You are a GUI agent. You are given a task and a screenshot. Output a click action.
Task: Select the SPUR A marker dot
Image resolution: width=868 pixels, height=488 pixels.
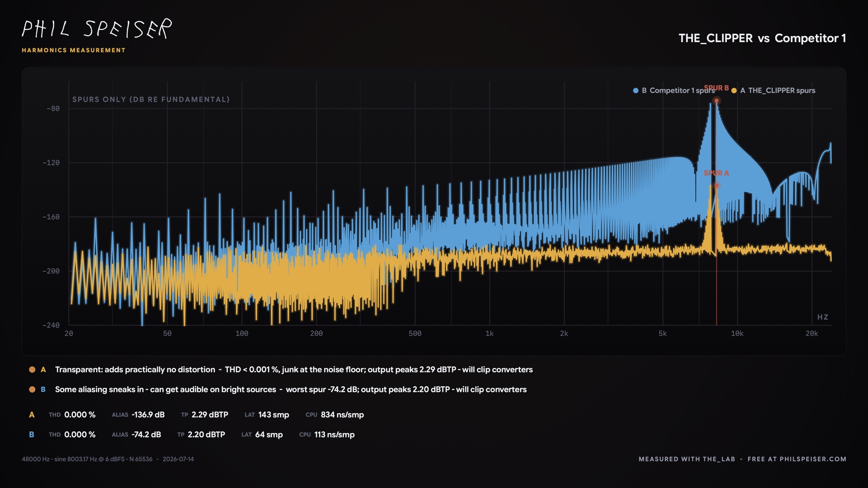point(717,186)
